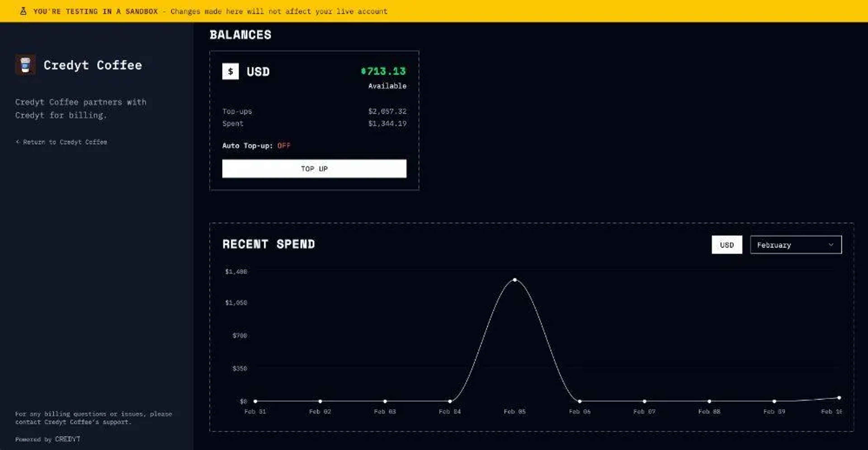Click the Feb 10 data point at chart end
868x450 pixels.
pos(839,398)
